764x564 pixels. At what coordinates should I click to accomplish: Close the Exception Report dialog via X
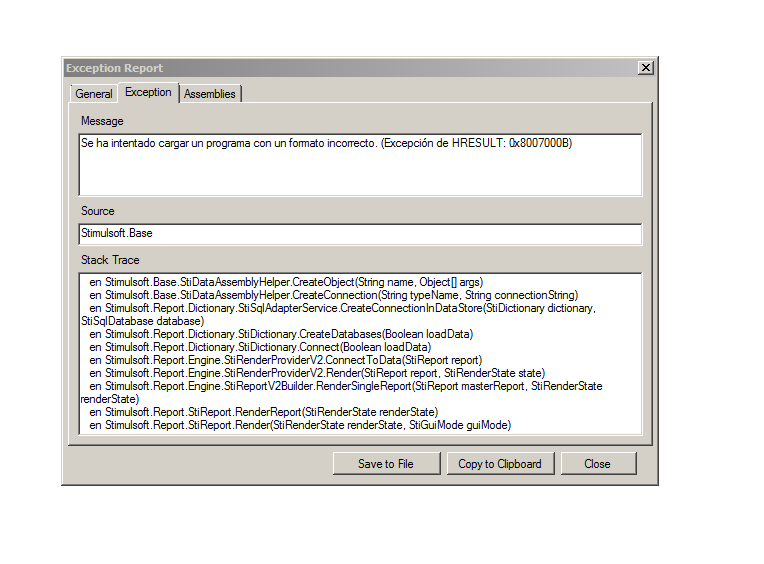[x=646, y=68]
